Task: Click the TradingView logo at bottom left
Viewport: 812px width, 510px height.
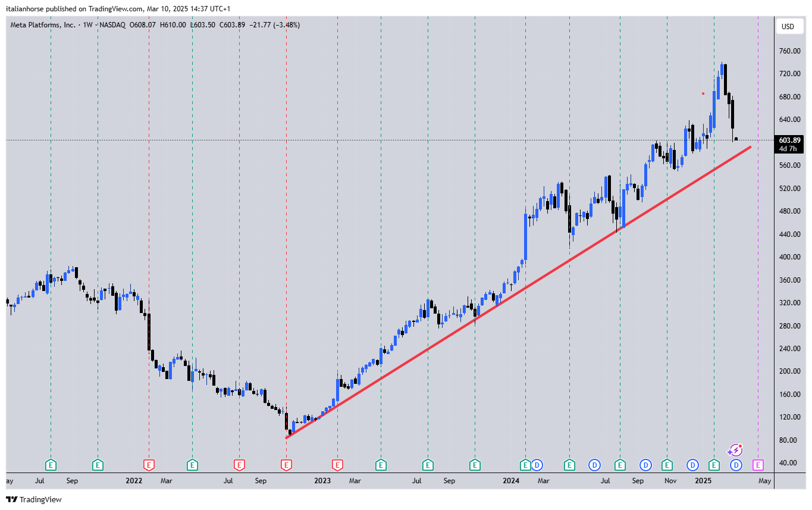Action: point(33,499)
